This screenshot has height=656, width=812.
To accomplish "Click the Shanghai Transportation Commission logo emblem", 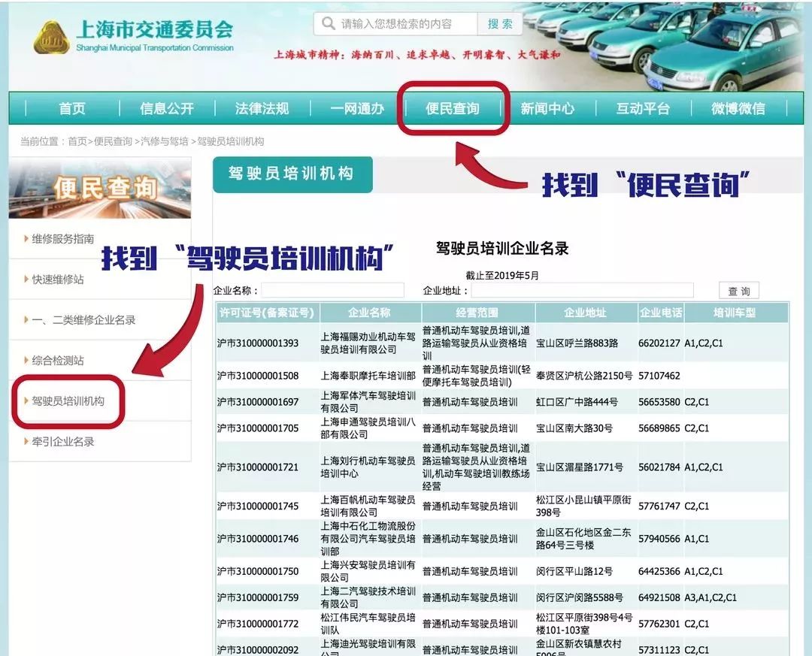I will pyautogui.click(x=54, y=36).
